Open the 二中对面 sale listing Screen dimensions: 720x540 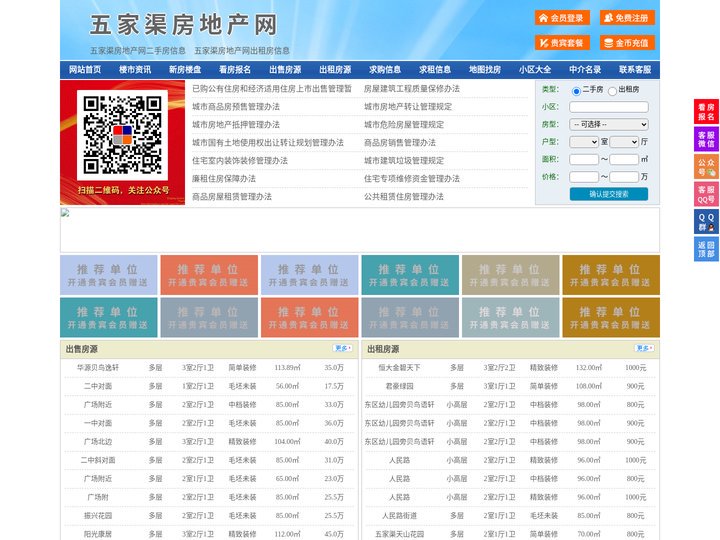point(98,386)
